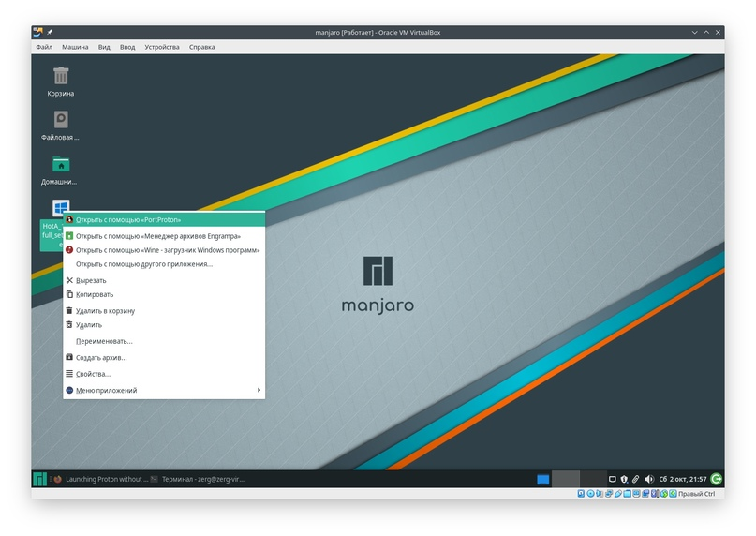Click the VirtualBox keyboard capture status icon

673,494
